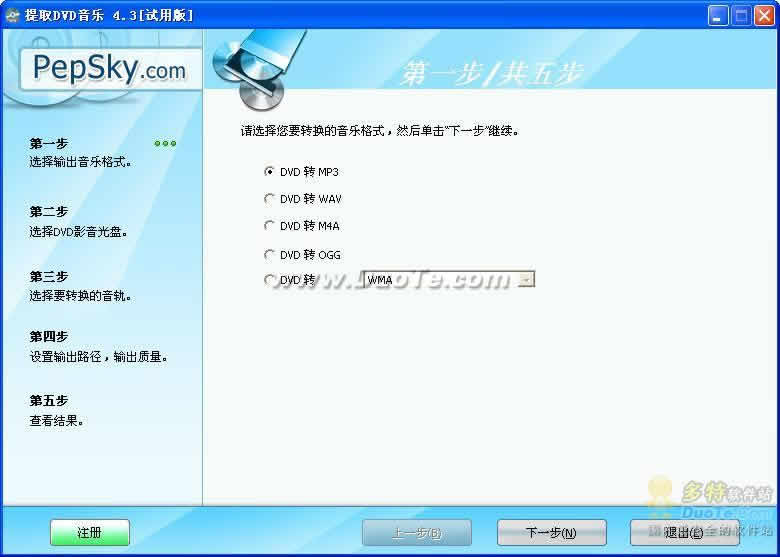Click the 选择输出音乐格式 description text

coord(80,162)
